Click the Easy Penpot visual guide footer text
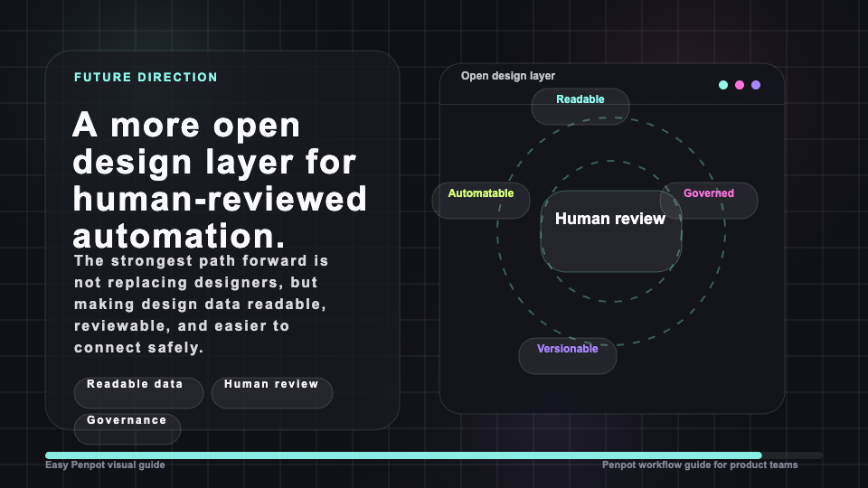868x488 pixels. pos(105,465)
